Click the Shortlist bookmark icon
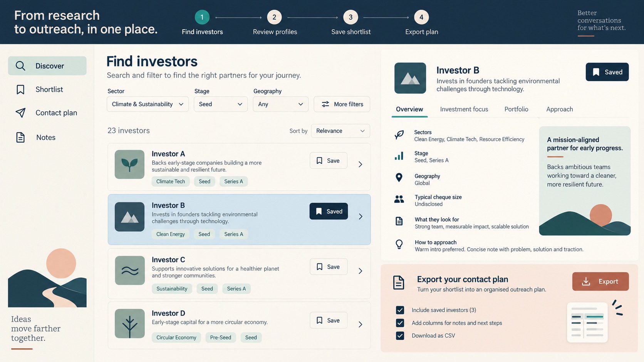 click(20, 90)
